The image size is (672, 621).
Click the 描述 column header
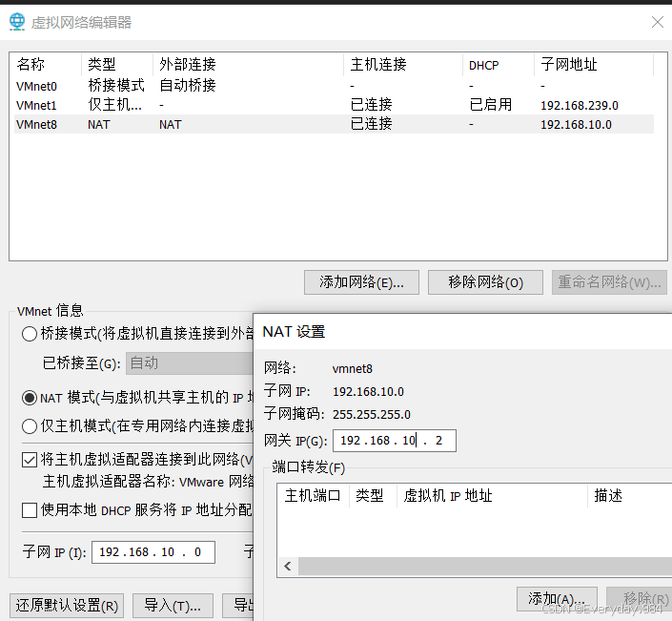[x=630, y=496]
